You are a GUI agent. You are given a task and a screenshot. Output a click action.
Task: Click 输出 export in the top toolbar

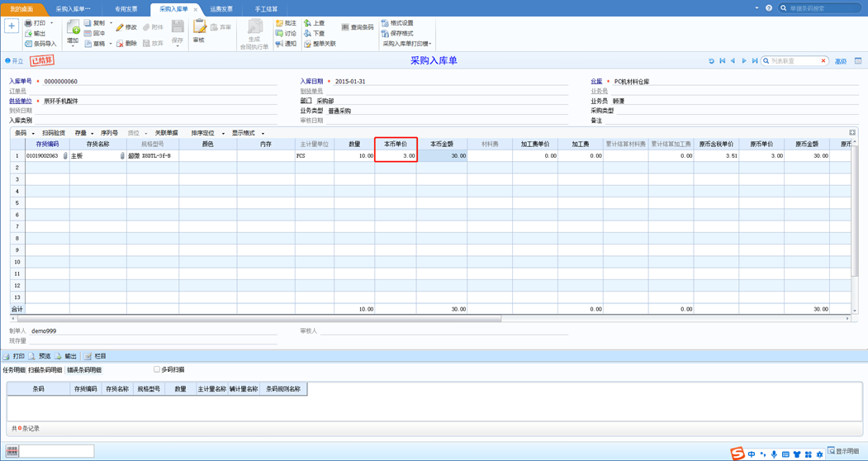point(36,33)
